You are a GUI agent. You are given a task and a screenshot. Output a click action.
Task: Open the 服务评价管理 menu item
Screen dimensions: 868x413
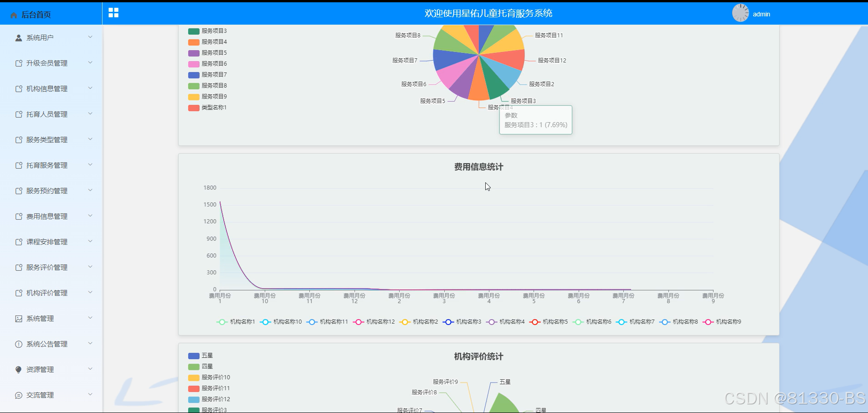(x=51, y=268)
